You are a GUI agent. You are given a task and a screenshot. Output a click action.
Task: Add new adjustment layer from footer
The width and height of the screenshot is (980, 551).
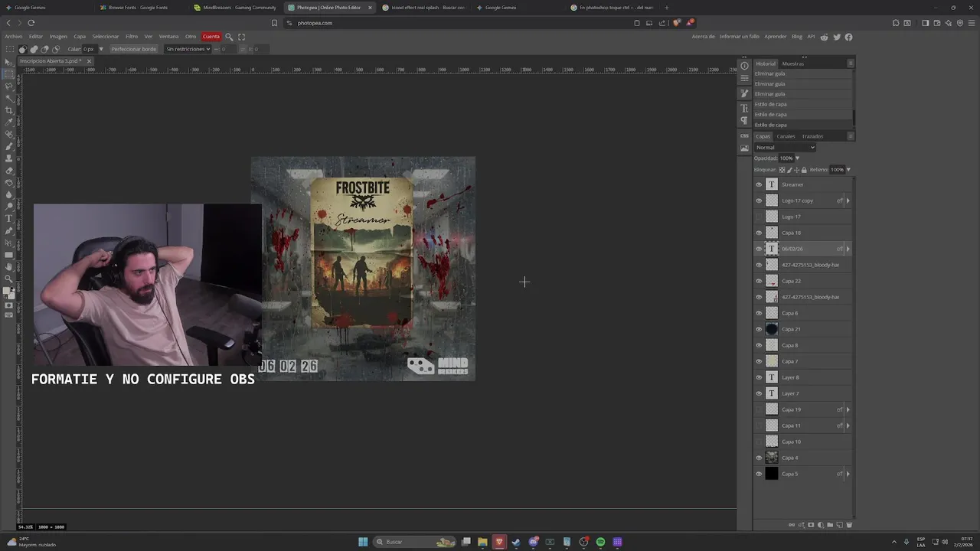821,525
